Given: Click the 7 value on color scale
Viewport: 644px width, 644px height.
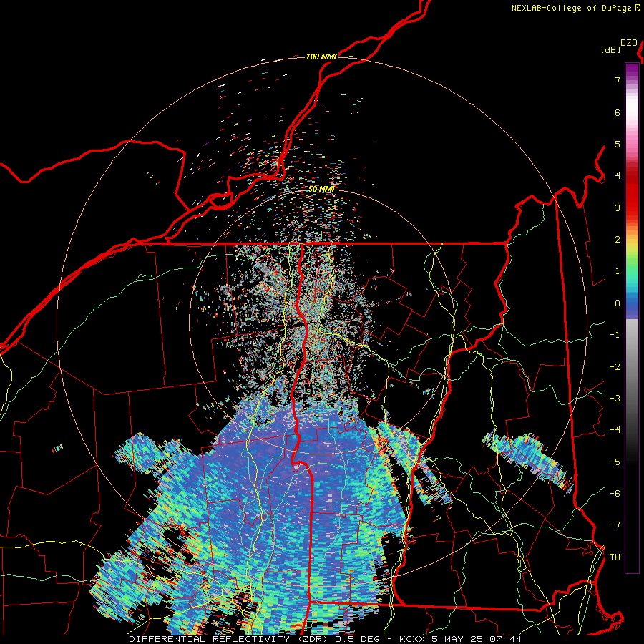Looking at the screenshot, I should [x=618, y=80].
